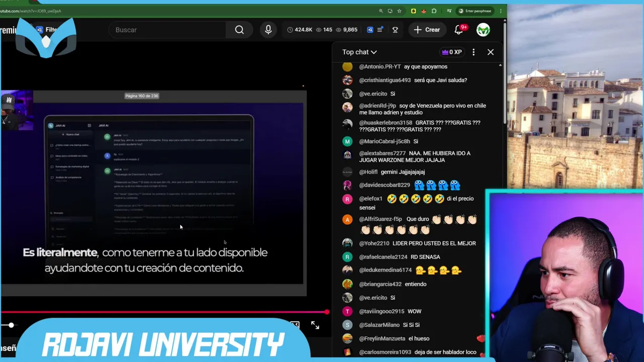Click the orange A avatar of @AlfriSuarez-f5p
Image resolution: width=644 pixels, height=362 pixels.
pyautogui.click(x=347, y=219)
